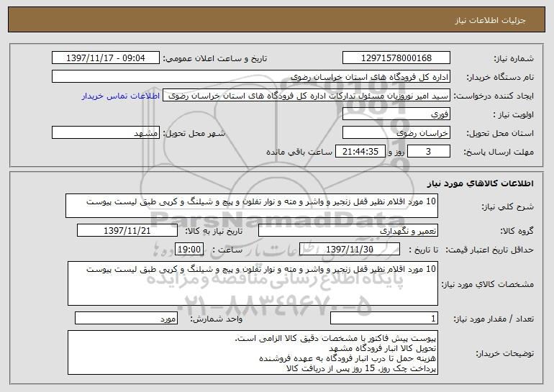This screenshot has width=554, height=392.
Task: Click the announcement date field 1397/11/17 - 09:04
Action: point(105,58)
